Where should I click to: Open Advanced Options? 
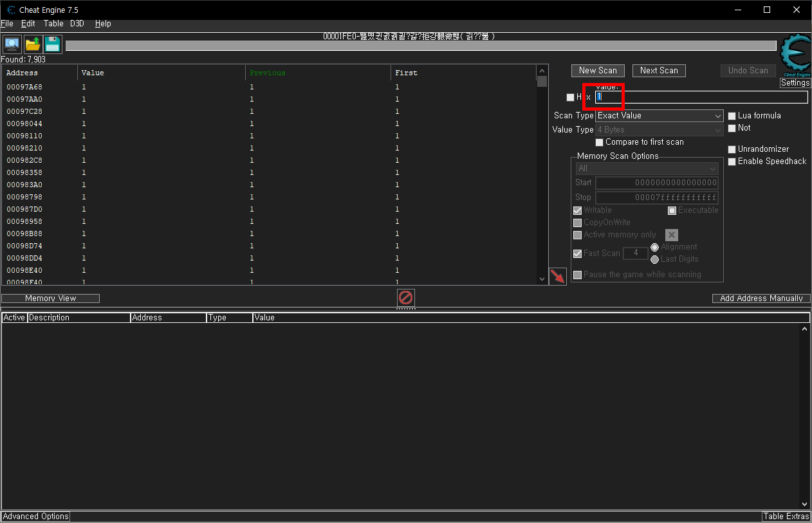[35, 517]
